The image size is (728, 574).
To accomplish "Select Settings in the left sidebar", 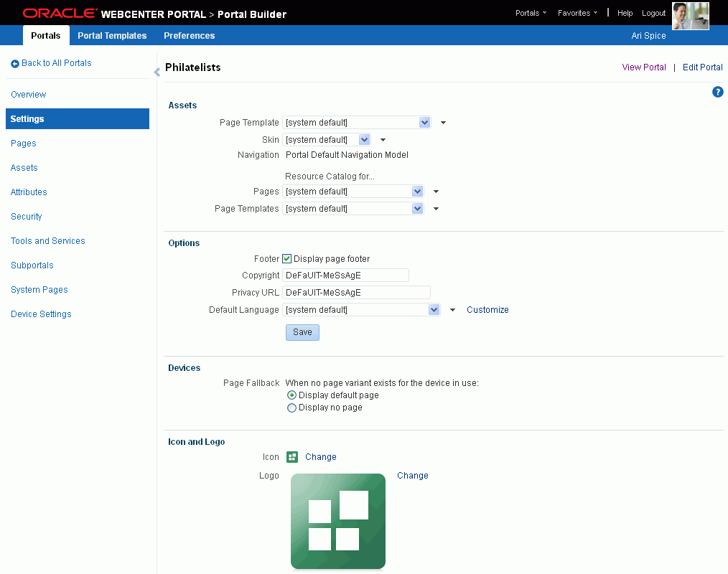I will [x=78, y=119].
